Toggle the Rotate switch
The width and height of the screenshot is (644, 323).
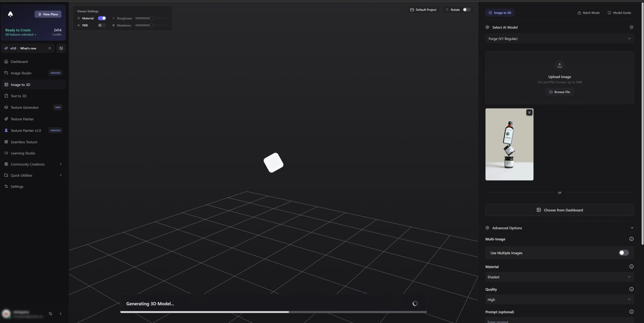466,10
